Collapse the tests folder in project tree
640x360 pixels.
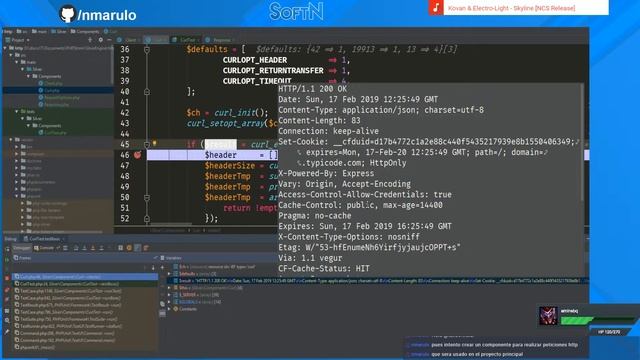pos(17,111)
